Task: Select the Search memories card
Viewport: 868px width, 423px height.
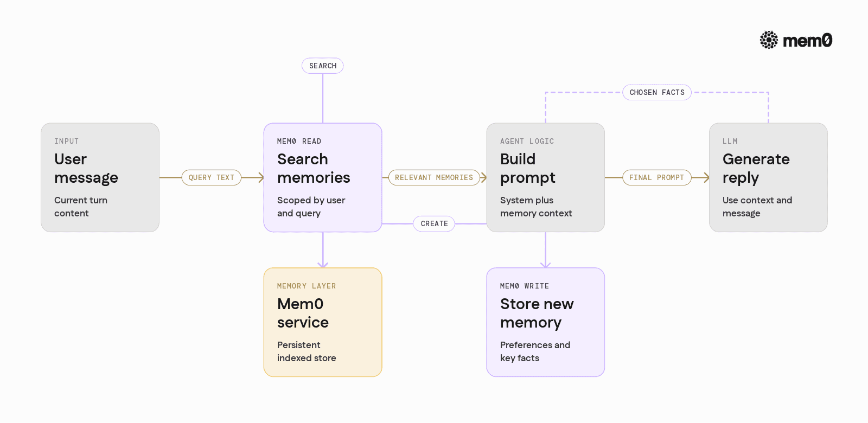Action: point(323,177)
